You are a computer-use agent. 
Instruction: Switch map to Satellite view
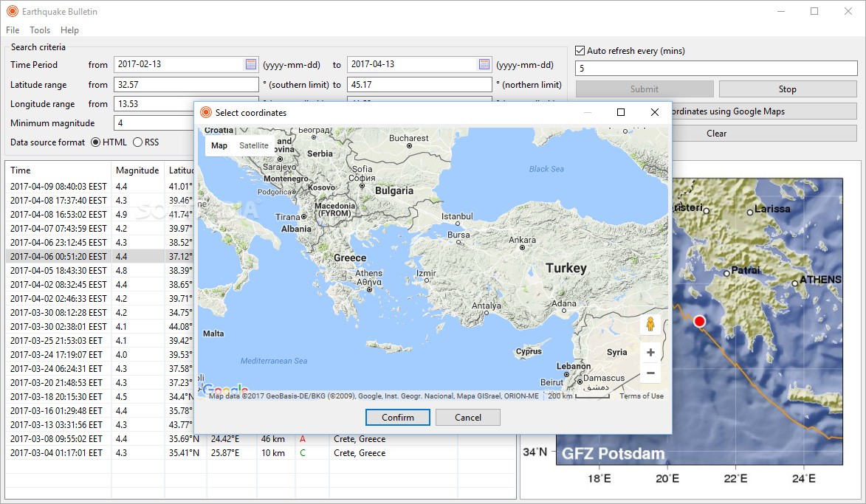tap(253, 145)
